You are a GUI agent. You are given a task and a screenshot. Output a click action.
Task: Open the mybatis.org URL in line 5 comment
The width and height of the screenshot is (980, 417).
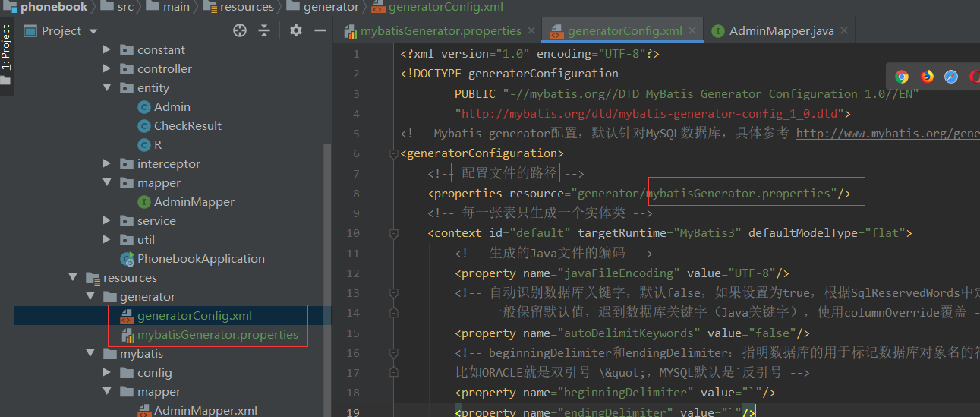tap(888, 134)
